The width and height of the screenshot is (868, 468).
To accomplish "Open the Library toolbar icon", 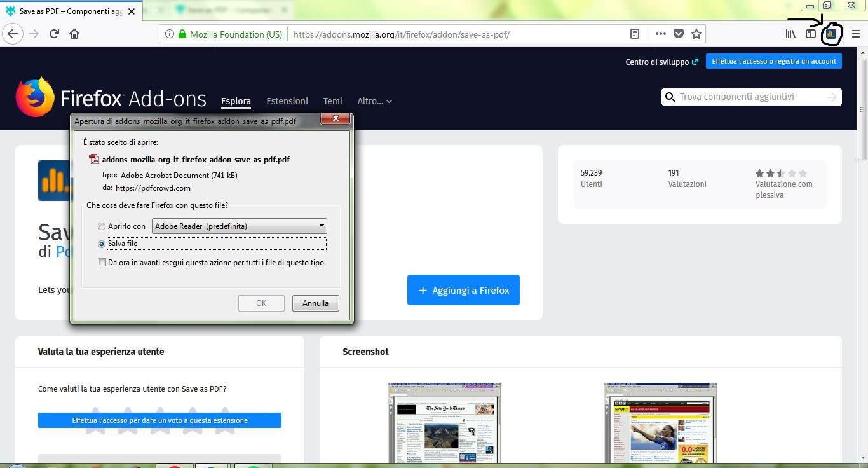I will (790, 34).
